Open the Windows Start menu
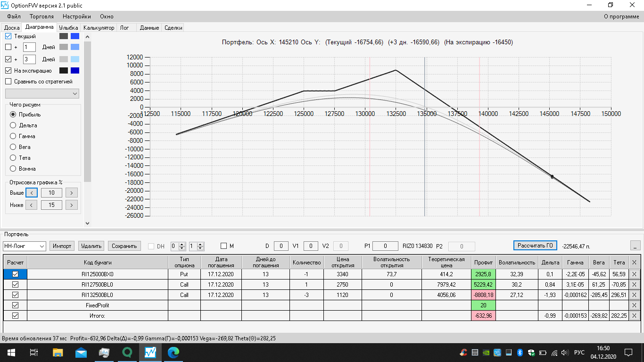644x362 pixels. (x=10, y=352)
